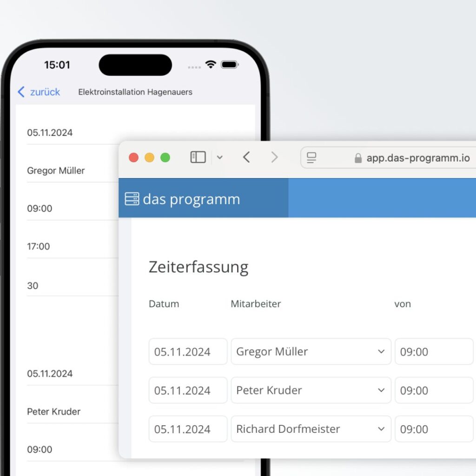Open Peter Kruder employee dropdown
This screenshot has height=476, width=476.
(x=311, y=390)
